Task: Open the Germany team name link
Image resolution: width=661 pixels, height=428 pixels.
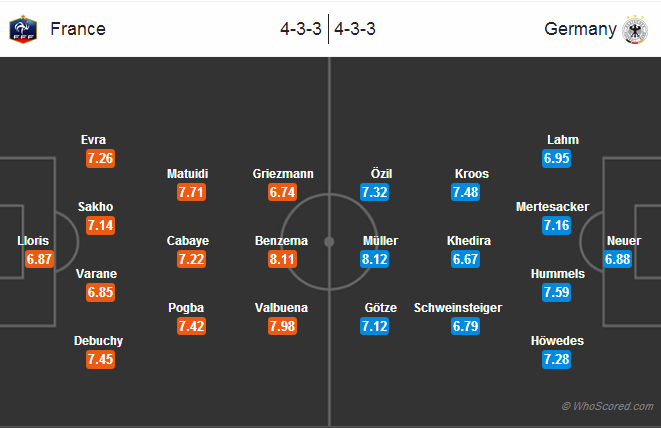Action: 580,29
